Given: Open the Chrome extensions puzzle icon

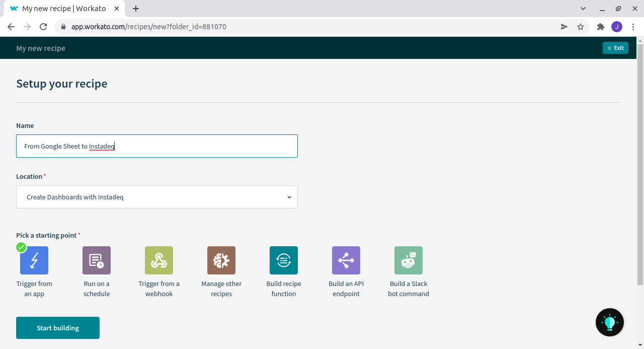Looking at the screenshot, I should point(600,27).
